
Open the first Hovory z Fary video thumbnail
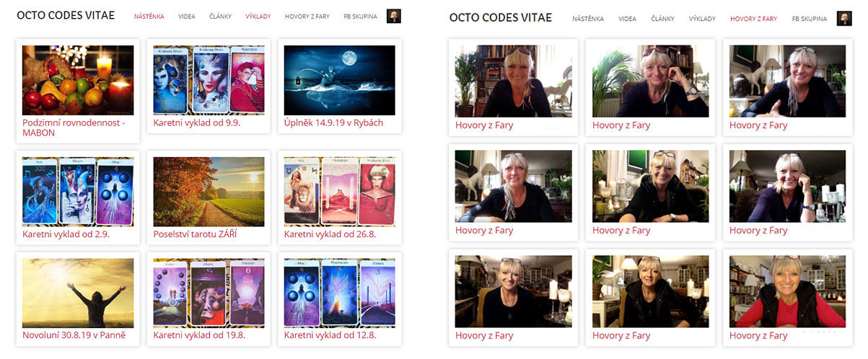pos(513,81)
